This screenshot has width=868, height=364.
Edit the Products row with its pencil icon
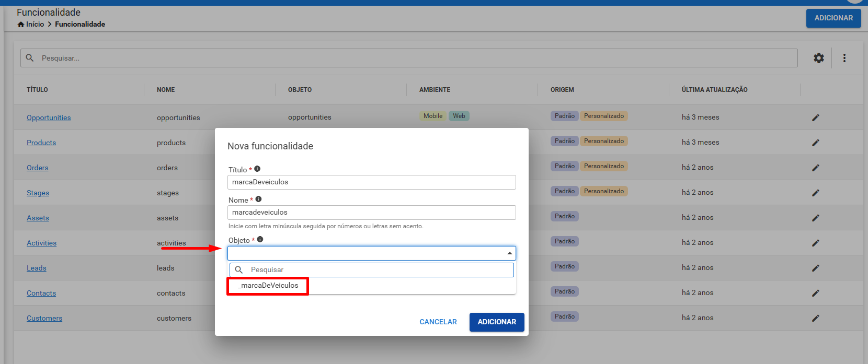tap(816, 143)
